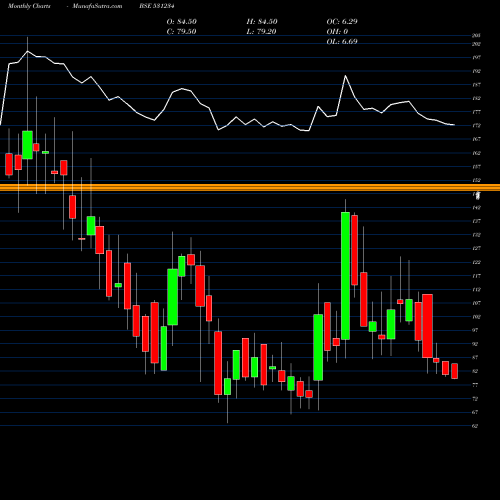Click the 62 price axis label

point(475,426)
